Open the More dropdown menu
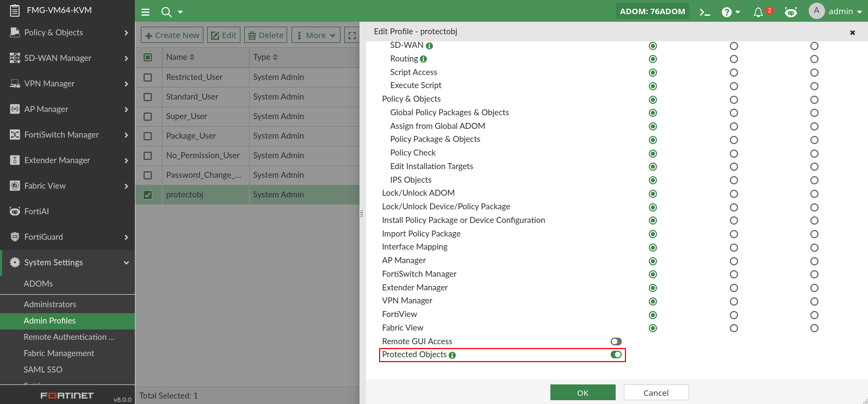The image size is (868, 404). click(316, 35)
